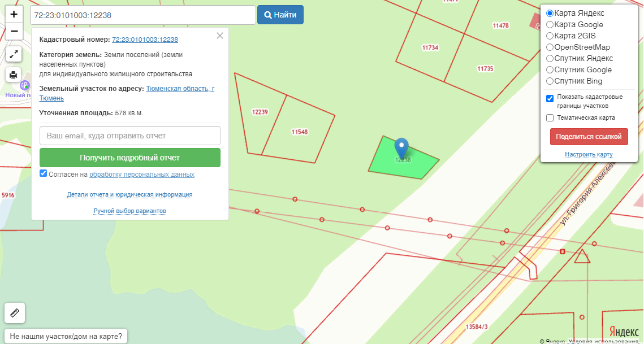Close the parcel info popup
The image size is (644, 344).
(x=220, y=36)
